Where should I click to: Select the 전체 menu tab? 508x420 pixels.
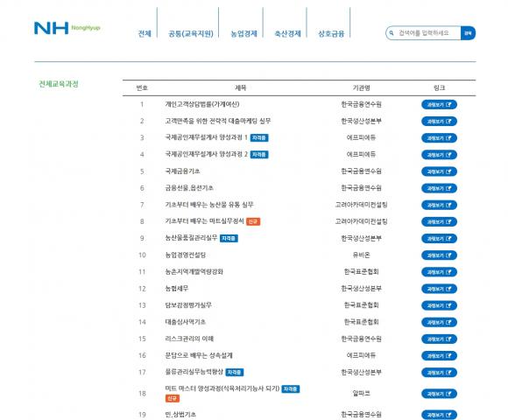pos(145,33)
